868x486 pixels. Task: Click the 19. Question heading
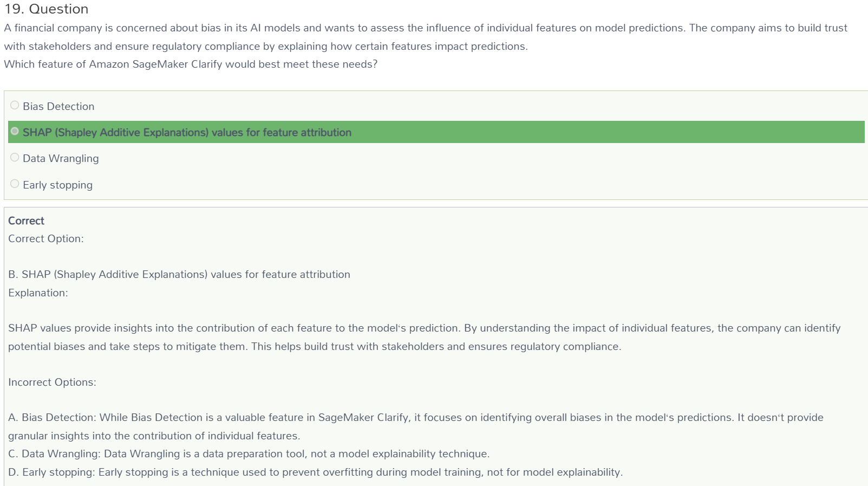coord(46,9)
